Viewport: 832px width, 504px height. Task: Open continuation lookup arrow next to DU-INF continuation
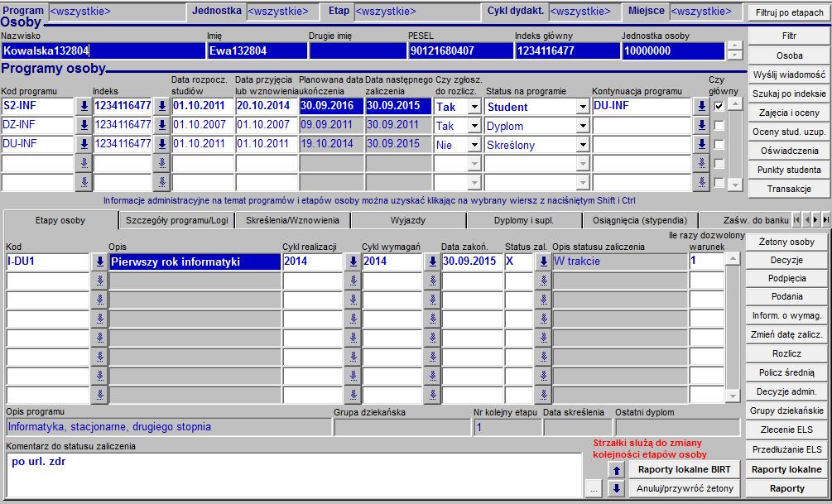(x=701, y=106)
